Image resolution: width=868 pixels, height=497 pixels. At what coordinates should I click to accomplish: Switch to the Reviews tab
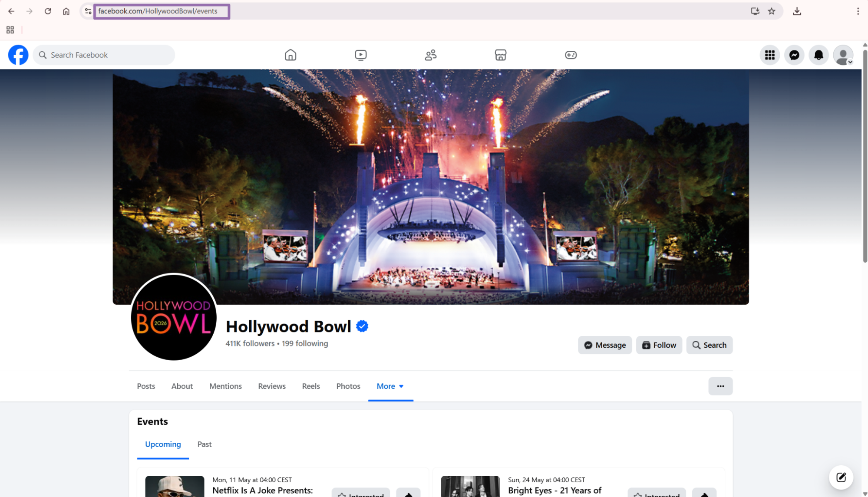[x=272, y=386]
